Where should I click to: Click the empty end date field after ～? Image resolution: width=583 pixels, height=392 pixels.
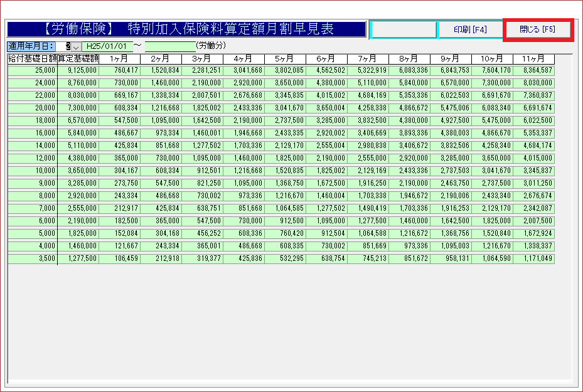(x=169, y=46)
